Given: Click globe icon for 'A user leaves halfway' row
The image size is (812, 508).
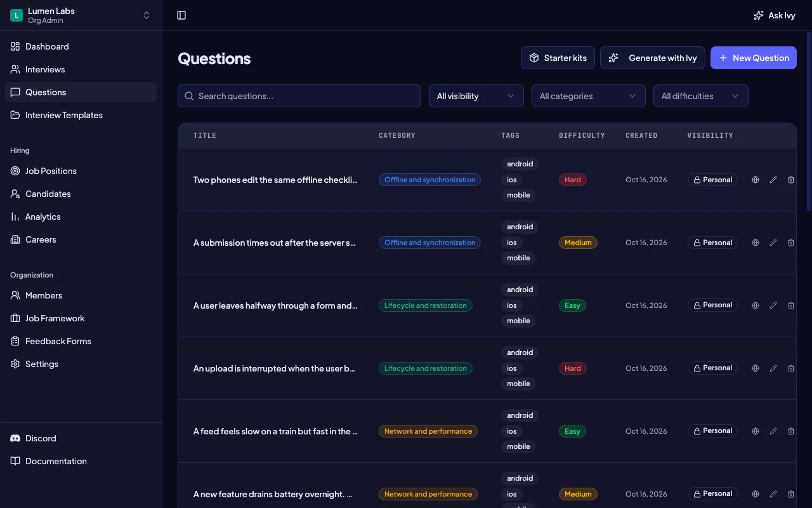Looking at the screenshot, I should 756,305.
